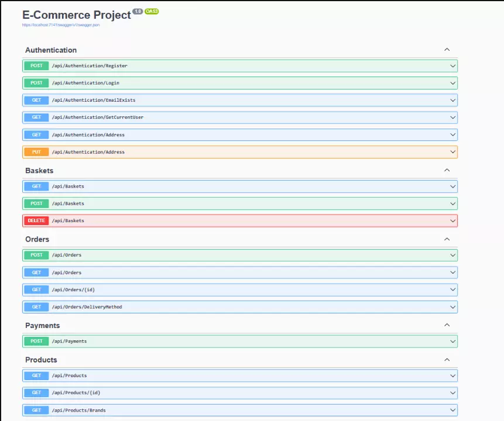Collapse the Authentication section
504x421 pixels.
click(447, 50)
